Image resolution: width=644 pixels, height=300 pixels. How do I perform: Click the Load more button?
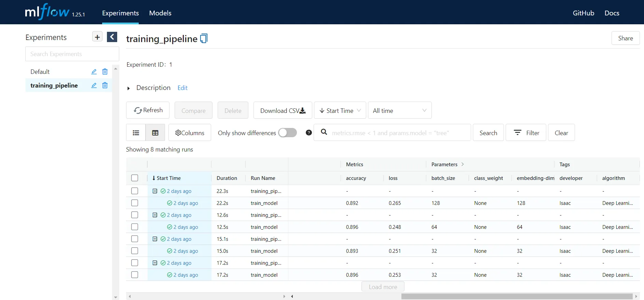click(x=383, y=287)
